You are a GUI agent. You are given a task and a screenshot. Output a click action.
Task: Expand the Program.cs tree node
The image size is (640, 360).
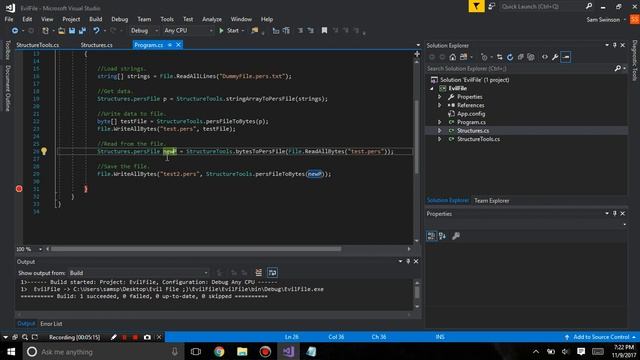(440, 122)
